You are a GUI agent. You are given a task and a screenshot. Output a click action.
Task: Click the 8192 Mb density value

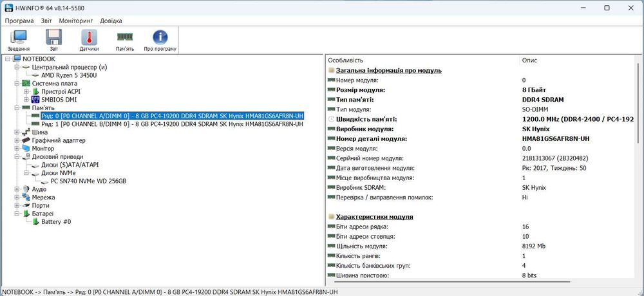(533, 246)
